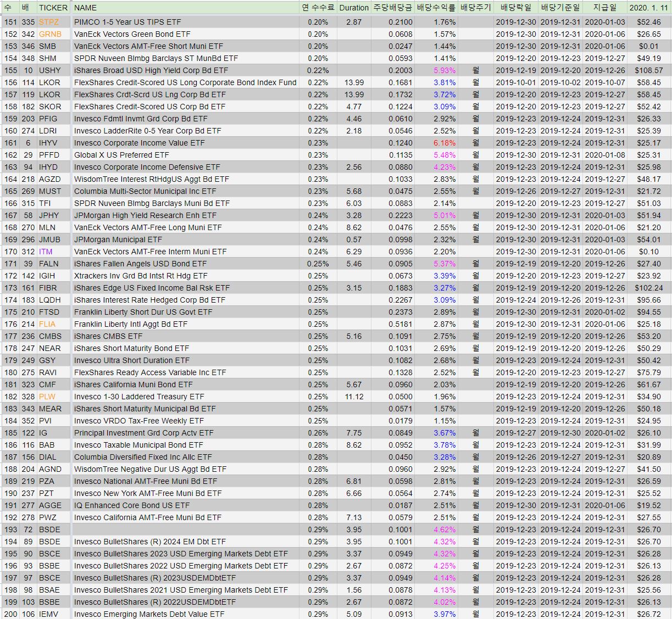Select the 2020. 1. 11 column header

(x=649, y=8)
